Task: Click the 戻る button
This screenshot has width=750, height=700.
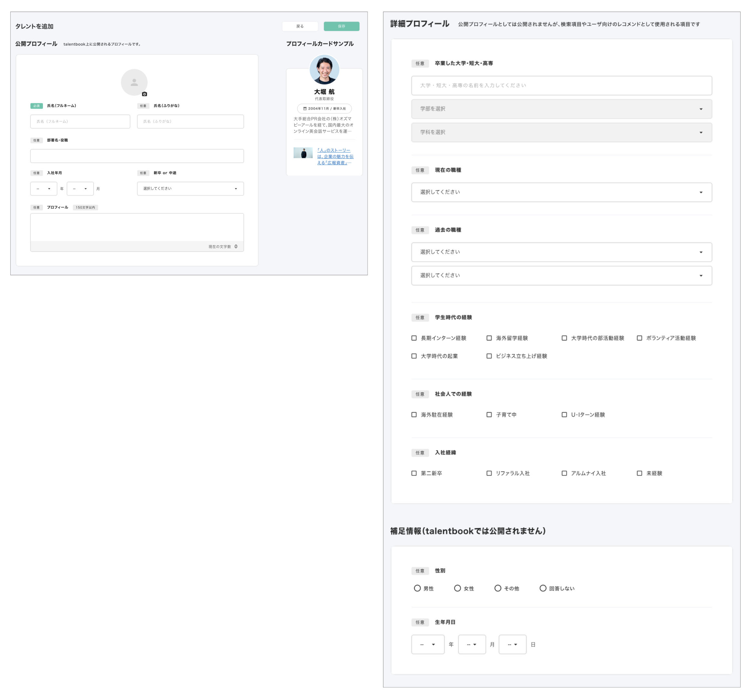Action: pyautogui.click(x=300, y=26)
